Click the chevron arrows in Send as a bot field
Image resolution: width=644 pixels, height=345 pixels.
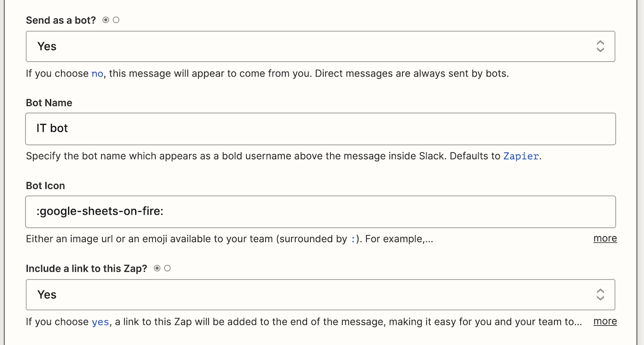pos(600,47)
